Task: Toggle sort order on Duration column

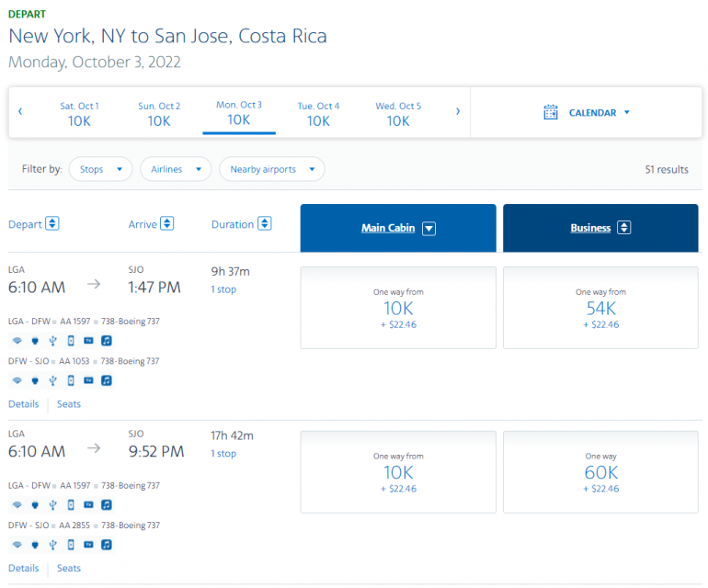Action: [x=265, y=223]
